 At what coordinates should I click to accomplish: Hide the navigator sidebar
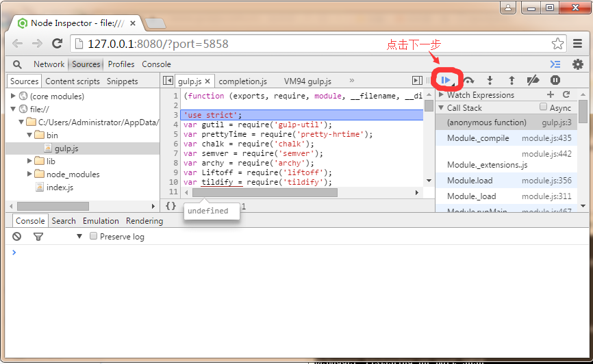pyautogui.click(x=168, y=81)
